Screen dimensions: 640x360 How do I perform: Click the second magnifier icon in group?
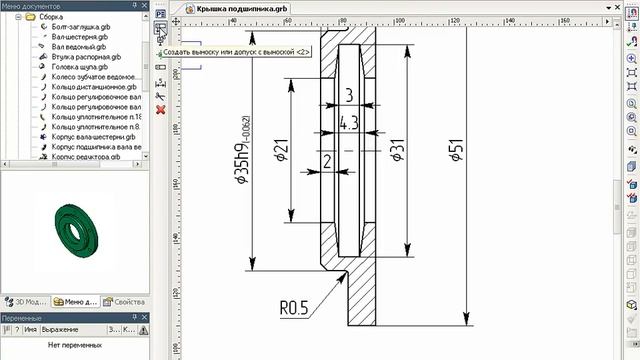[x=632, y=118]
